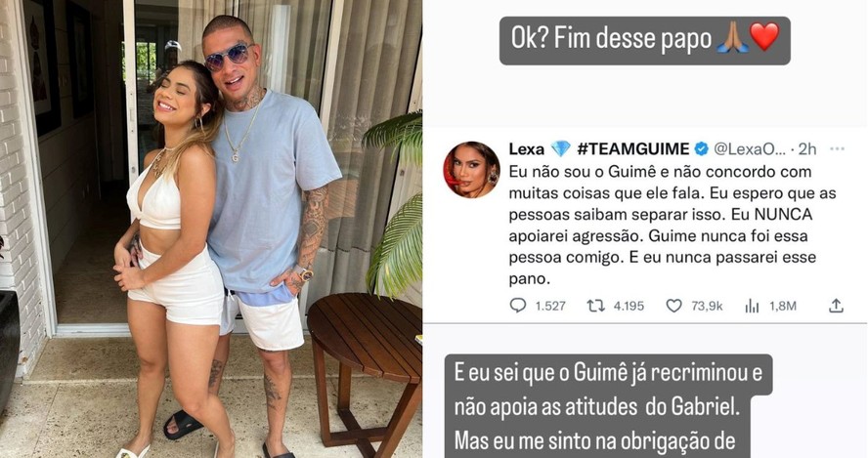Open the couple photo on the left
This screenshot has height=458, width=868.
point(211,229)
